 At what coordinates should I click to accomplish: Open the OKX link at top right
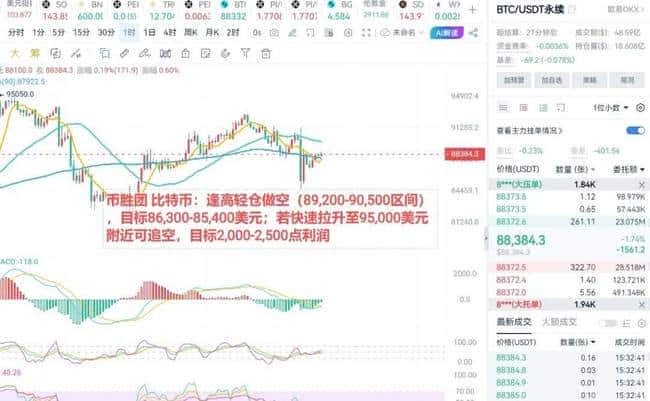[x=626, y=10]
